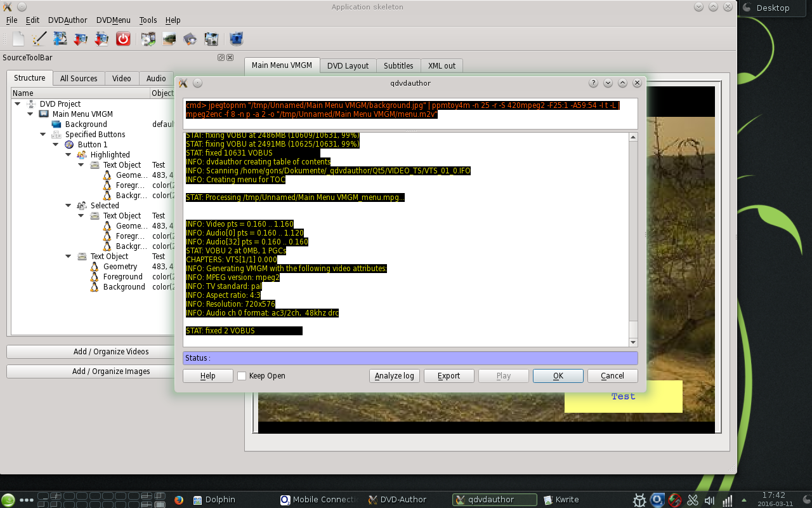Image resolution: width=812 pixels, height=508 pixels.
Task: Enable the Keep Open checkbox
Action: coord(242,375)
